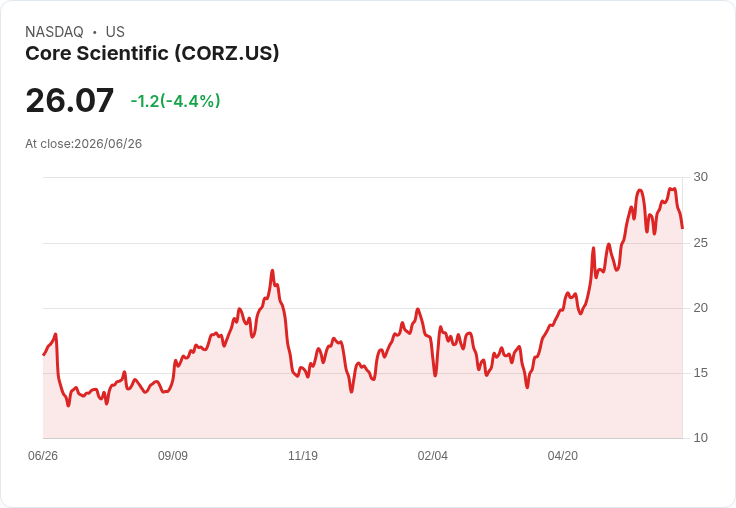Click the 10 y-axis price label
Viewport: 736px width, 508px height.
pos(700,438)
